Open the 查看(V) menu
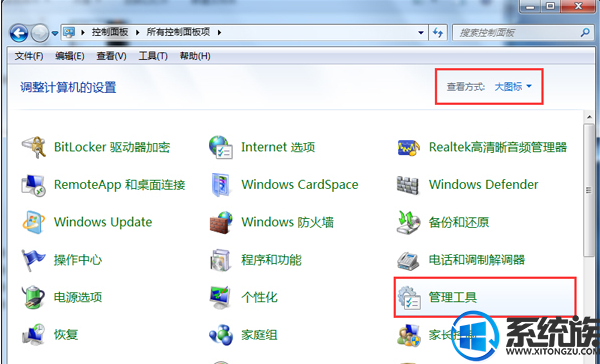 pos(111,56)
